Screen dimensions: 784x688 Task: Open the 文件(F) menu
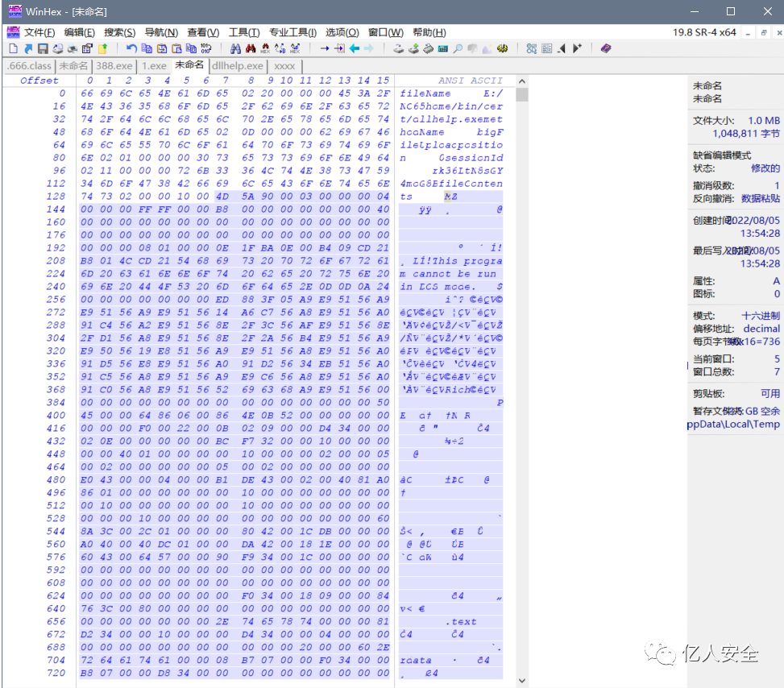click(39, 32)
